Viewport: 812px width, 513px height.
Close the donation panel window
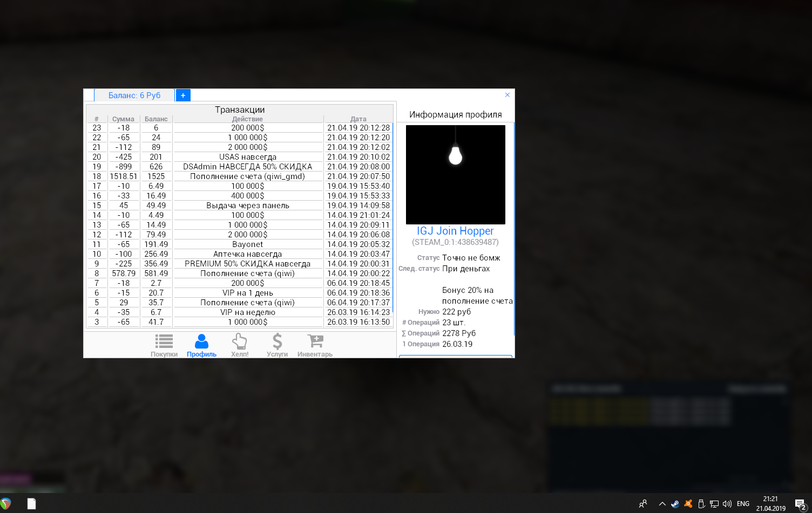pos(507,95)
